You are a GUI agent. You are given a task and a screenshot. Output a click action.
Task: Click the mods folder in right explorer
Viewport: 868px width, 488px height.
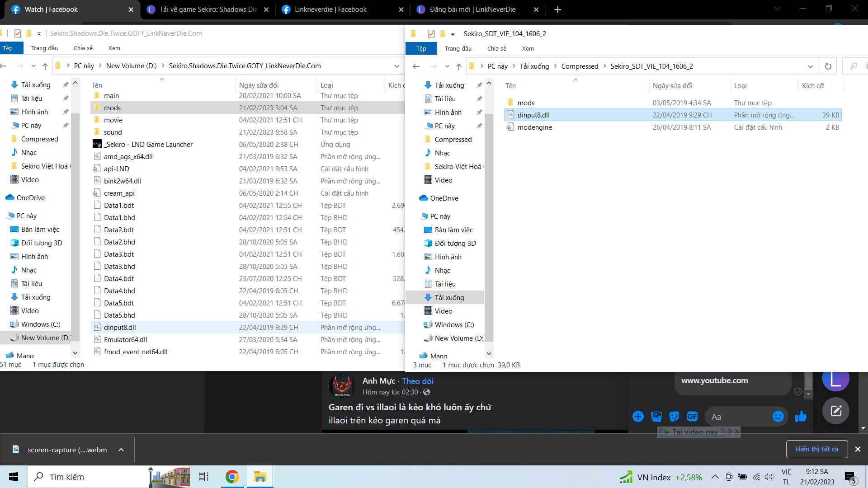point(526,103)
